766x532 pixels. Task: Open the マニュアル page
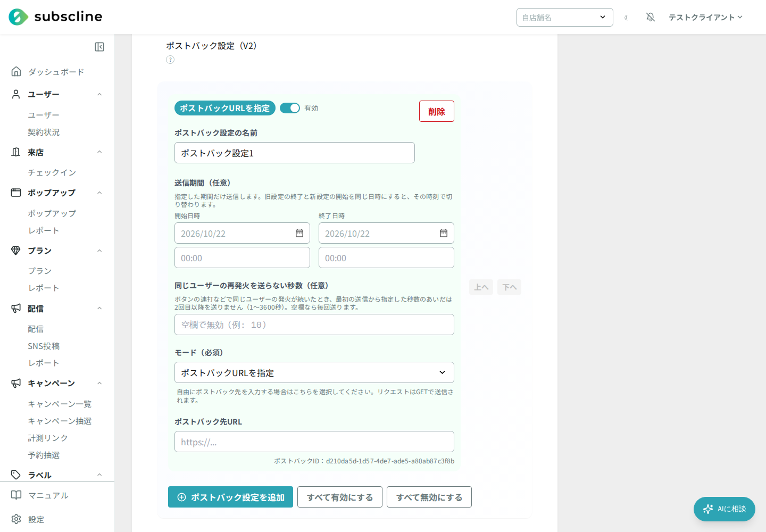click(x=48, y=495)
